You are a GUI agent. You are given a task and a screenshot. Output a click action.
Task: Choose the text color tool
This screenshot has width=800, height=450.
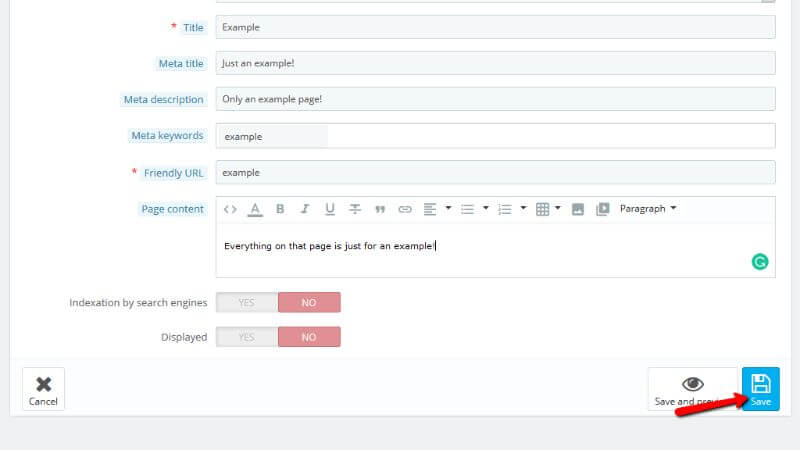pyautogui.click(x=255, y=209)
